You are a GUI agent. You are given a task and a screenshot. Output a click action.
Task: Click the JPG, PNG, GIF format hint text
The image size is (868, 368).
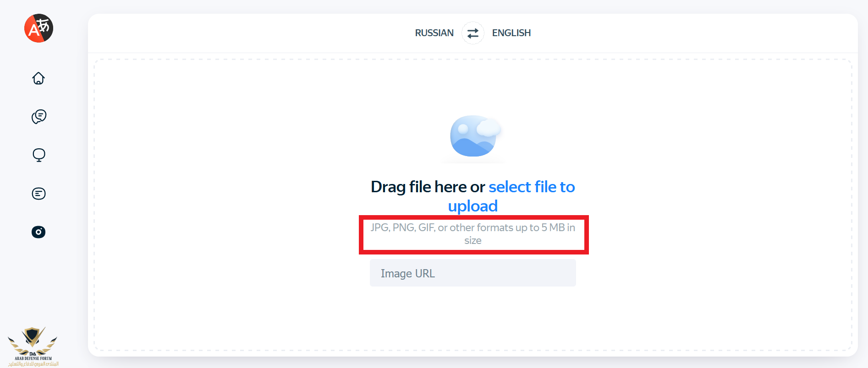[412, 227]
